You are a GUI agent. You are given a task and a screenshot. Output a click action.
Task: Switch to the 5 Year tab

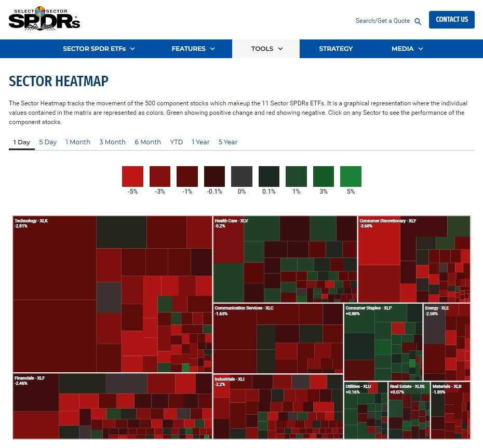[227, 142]
